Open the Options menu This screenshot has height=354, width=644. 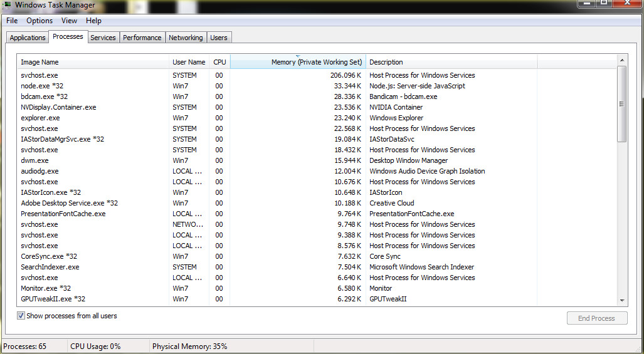40,21
